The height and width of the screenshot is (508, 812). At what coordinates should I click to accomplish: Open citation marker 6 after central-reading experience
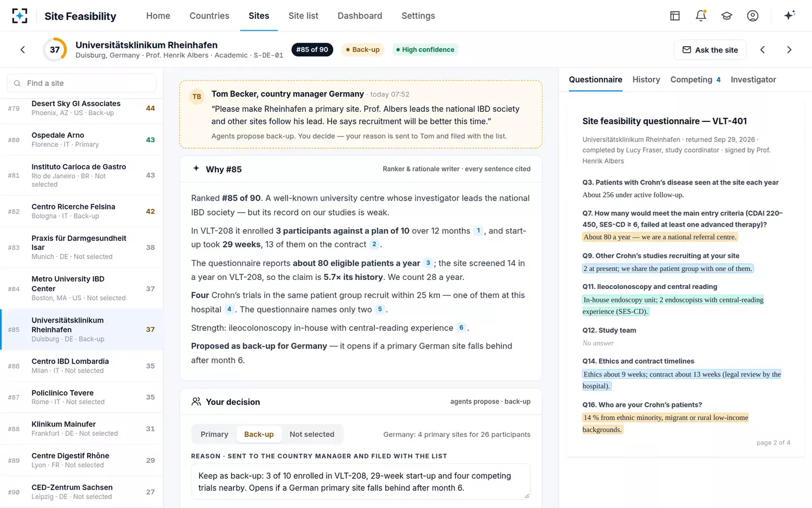pyautogui.click(x=461, y=328)
